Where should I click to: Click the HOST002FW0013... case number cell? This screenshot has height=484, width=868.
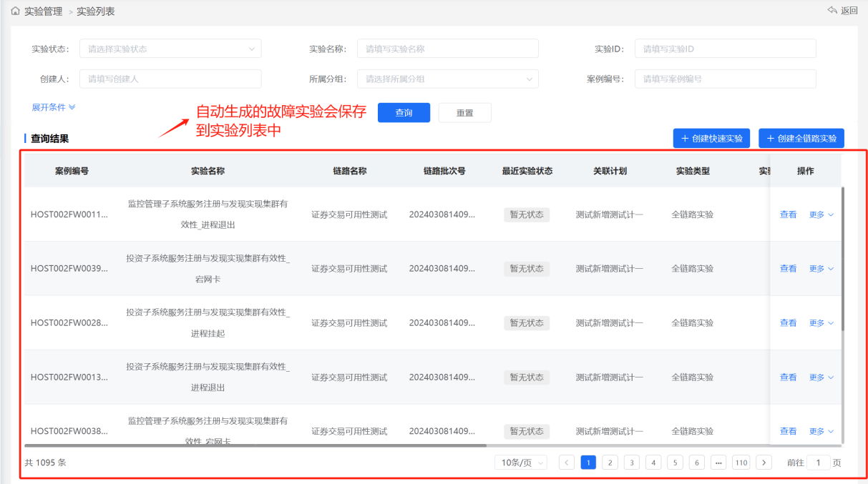69,377
